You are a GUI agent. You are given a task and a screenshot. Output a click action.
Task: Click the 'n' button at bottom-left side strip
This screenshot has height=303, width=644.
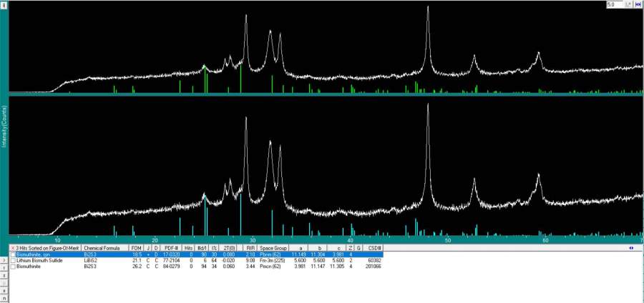[4, 299]
